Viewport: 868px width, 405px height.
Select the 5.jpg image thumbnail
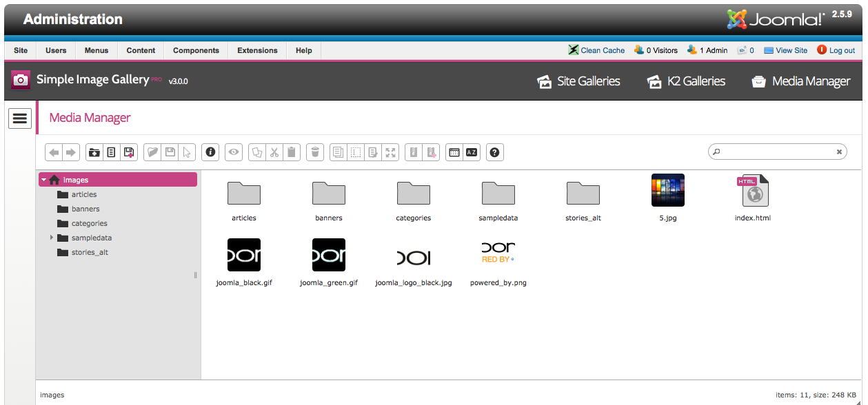[667, 191]
